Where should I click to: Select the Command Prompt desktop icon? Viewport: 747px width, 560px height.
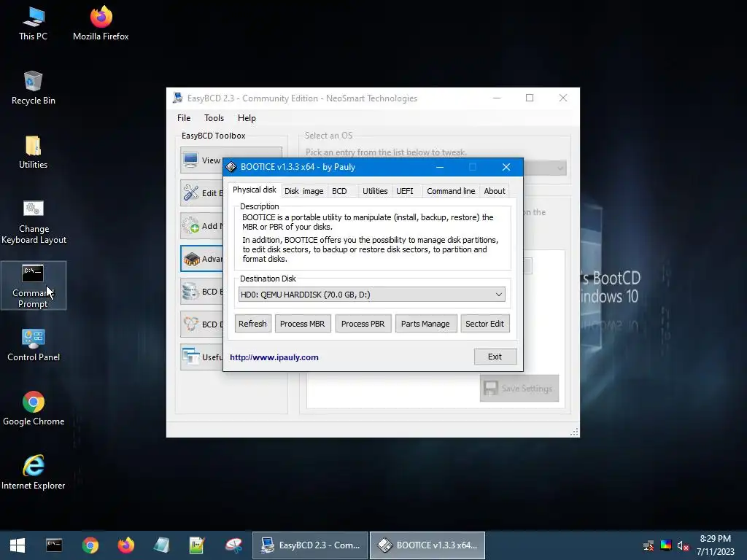click(x=33, y=286)
